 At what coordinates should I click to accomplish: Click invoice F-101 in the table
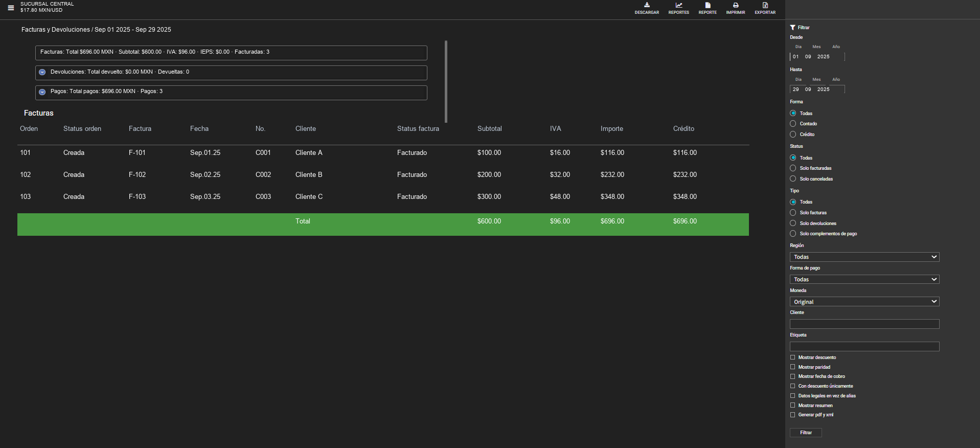pyautogui.click(x=137, y=153)
